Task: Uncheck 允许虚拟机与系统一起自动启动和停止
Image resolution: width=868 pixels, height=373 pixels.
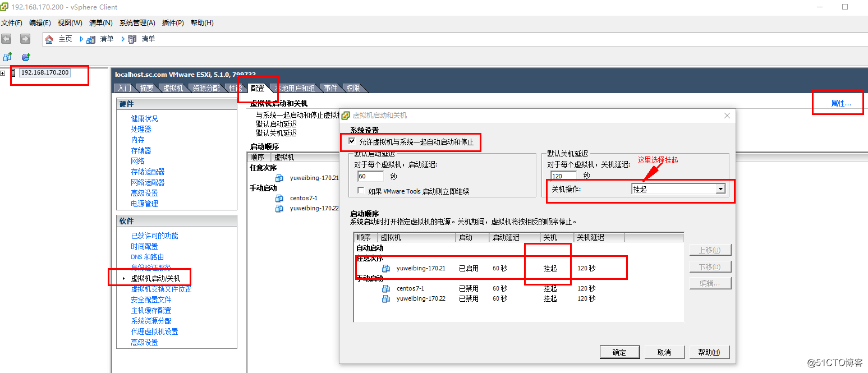Action: pos(352,142)
